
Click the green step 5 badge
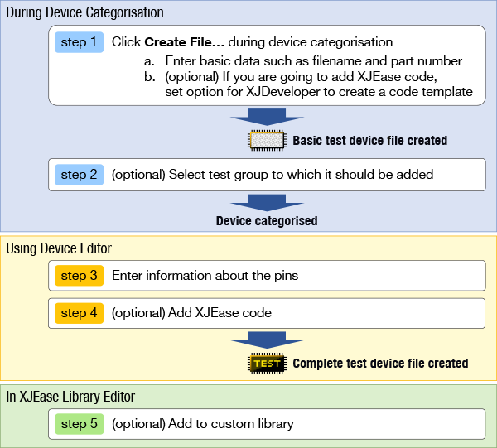pyautogui.click(x=79, y=424)
